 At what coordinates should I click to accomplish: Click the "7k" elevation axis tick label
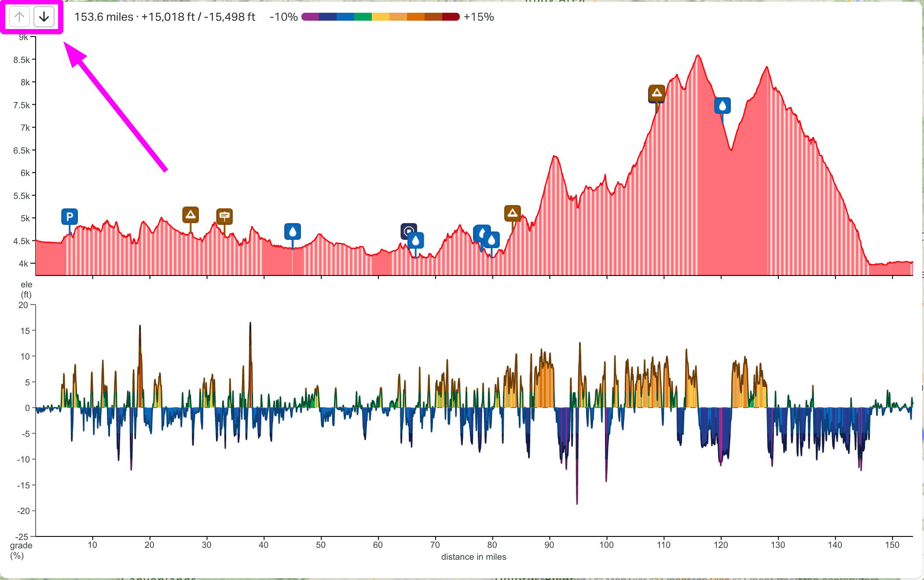(x=25, y=128)
